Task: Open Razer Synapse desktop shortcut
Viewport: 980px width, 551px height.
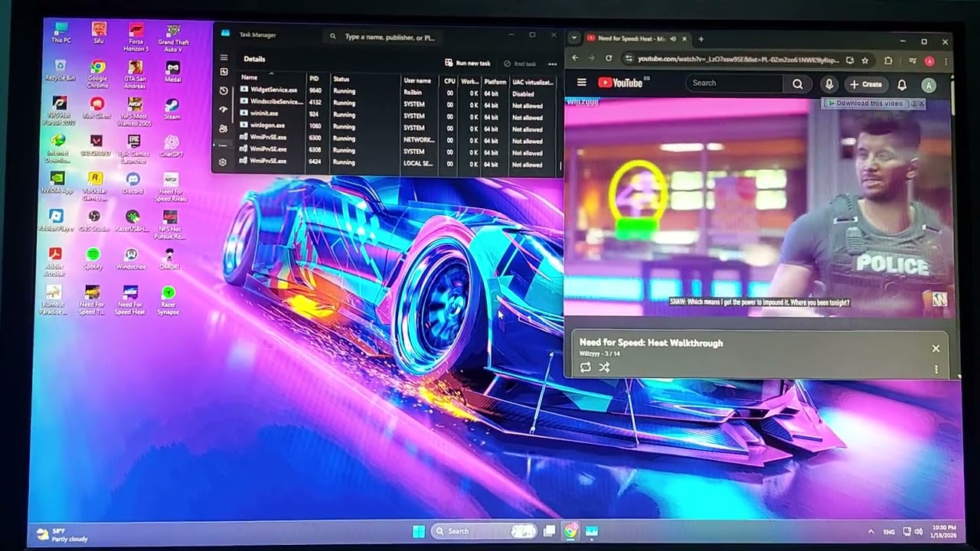Action: pyautogui.click(x=168, y=300)
